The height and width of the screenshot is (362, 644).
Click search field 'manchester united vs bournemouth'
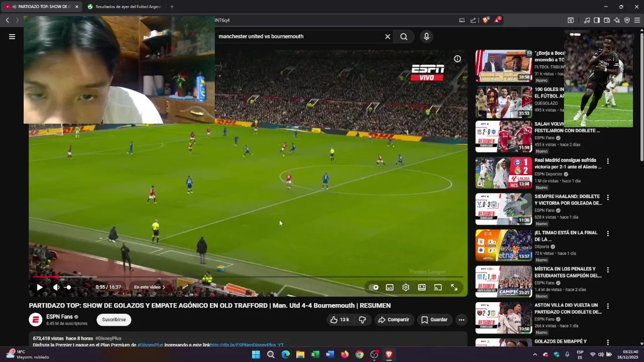pyautogui.click(x=299, y=36)
